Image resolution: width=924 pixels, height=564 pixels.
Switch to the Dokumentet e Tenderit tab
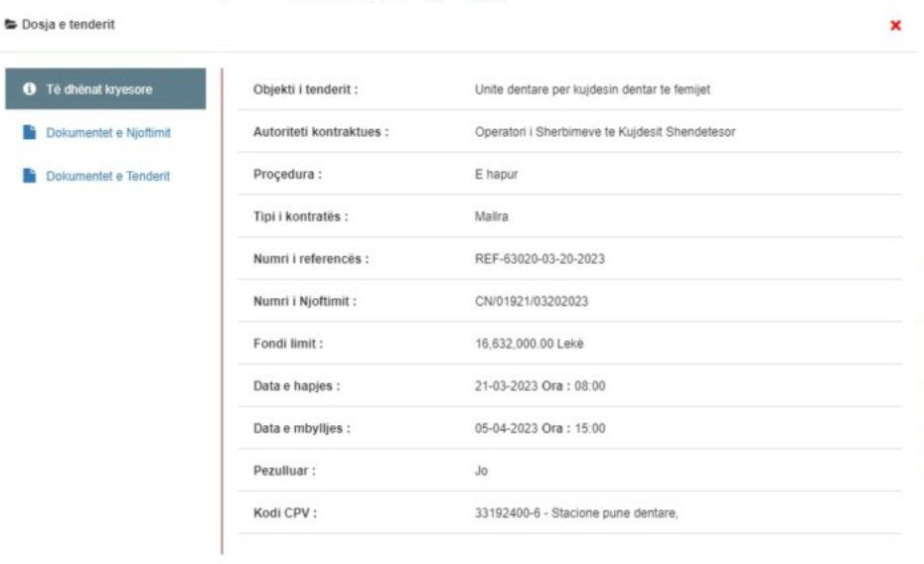click(x=107, y=176)
